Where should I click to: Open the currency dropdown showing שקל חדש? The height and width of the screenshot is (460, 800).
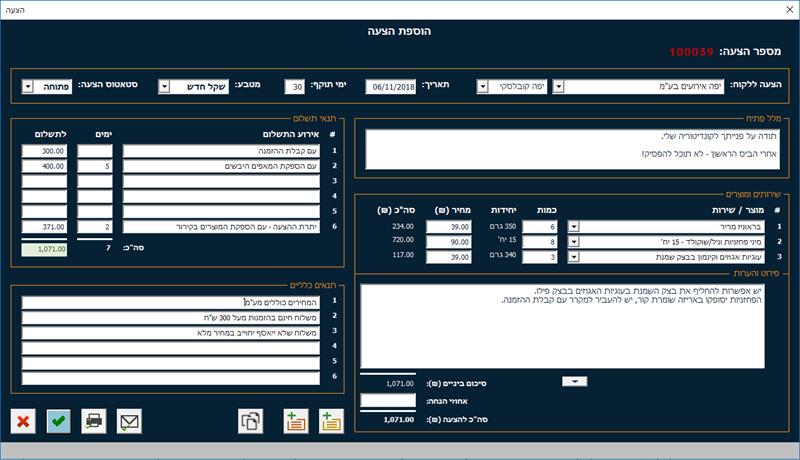click(x=164, y=87)
